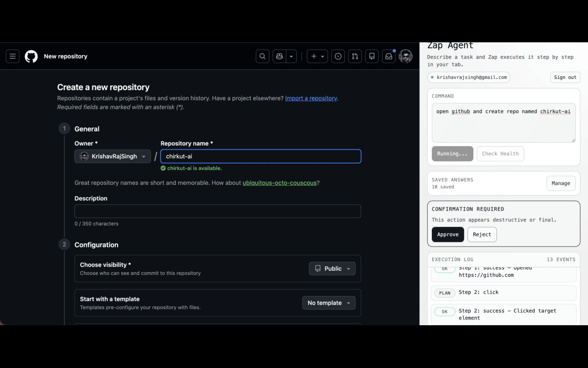Click Manage saved answers button
This screenshot has width=588, height=368.
(560, 183)
